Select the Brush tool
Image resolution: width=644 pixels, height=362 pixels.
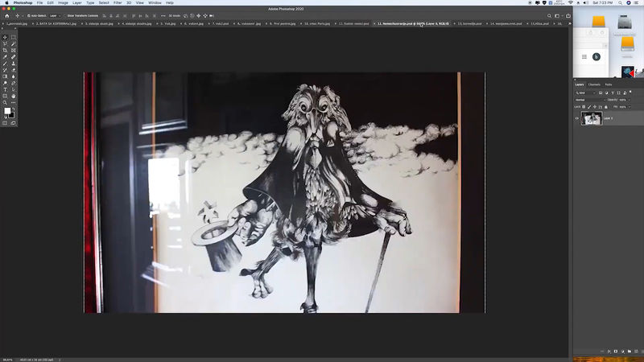pos(5,64)
